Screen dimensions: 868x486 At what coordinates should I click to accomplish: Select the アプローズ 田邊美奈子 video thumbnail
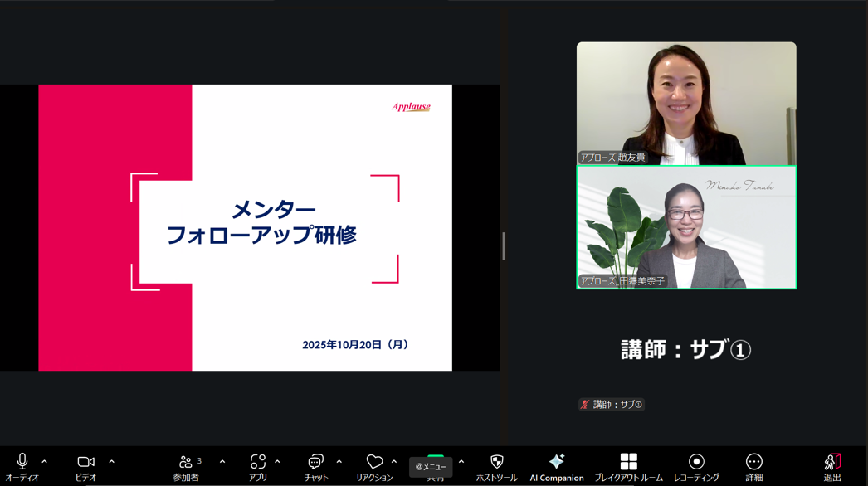(686, 228)
